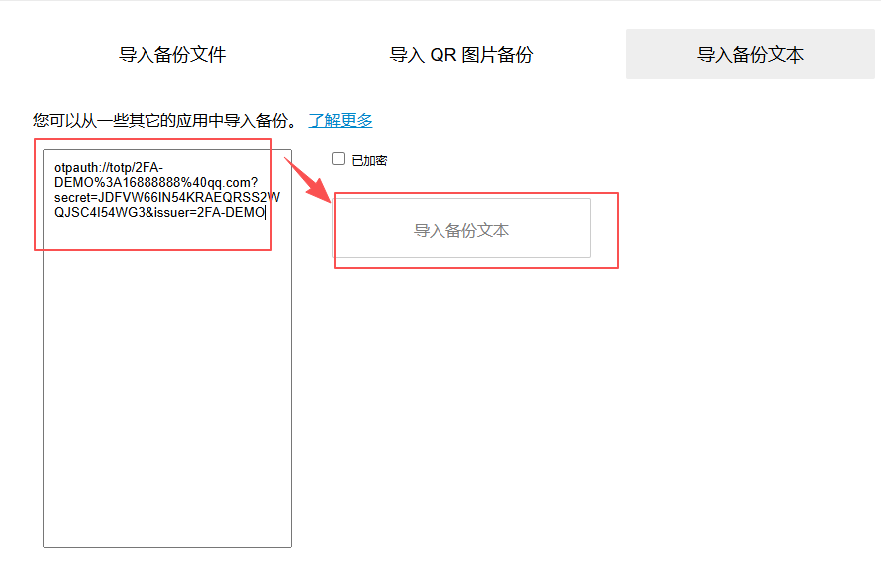This screenshot has height=588, width=881.
Task: Enable the 已加密 checkbox
Action: tap(338, 159)
